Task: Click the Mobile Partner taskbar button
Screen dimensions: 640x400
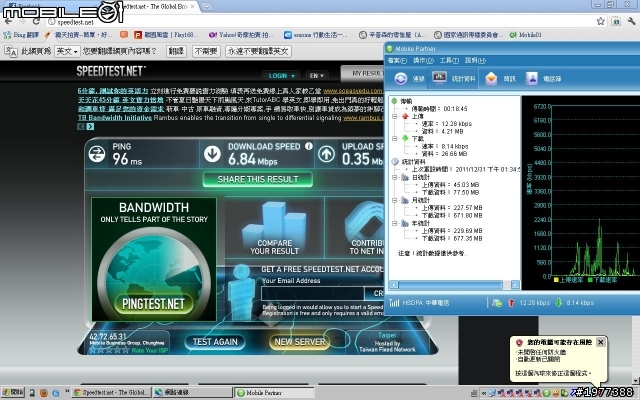Action: click(x=274, y=393)
